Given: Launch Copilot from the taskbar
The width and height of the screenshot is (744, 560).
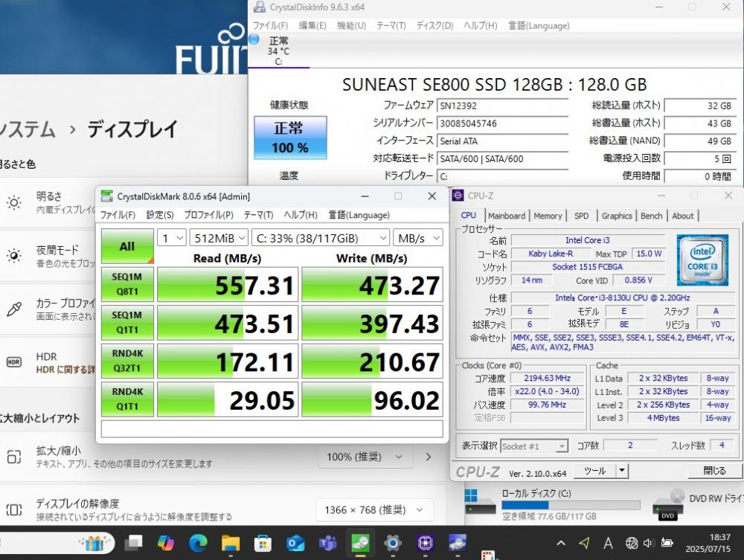Looking at the screenshot, I should [166, 544].
